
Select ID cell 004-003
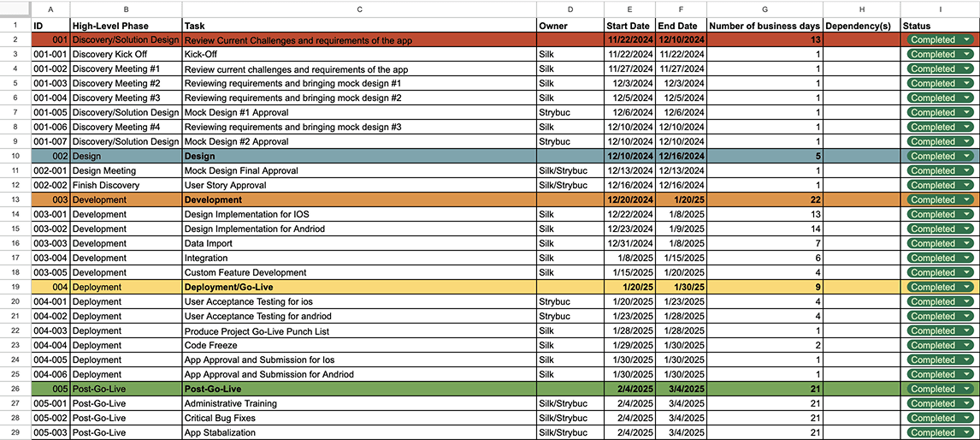(x=50, y=330)
